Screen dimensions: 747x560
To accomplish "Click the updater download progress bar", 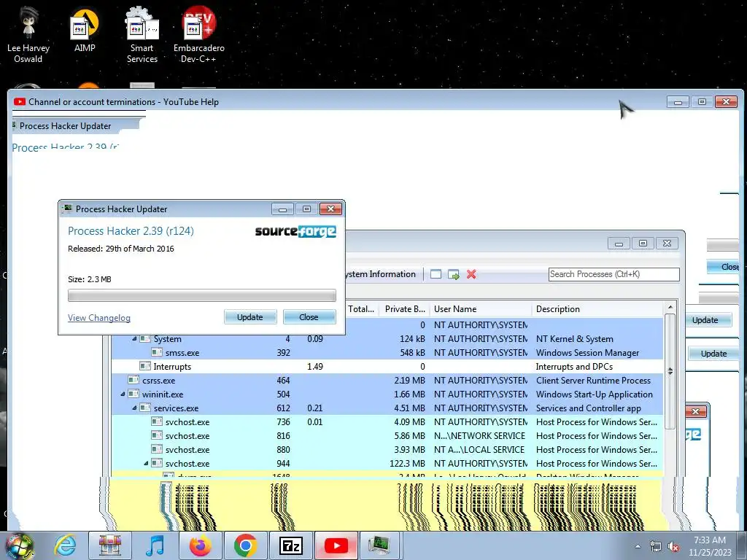I will pos(201,295).
